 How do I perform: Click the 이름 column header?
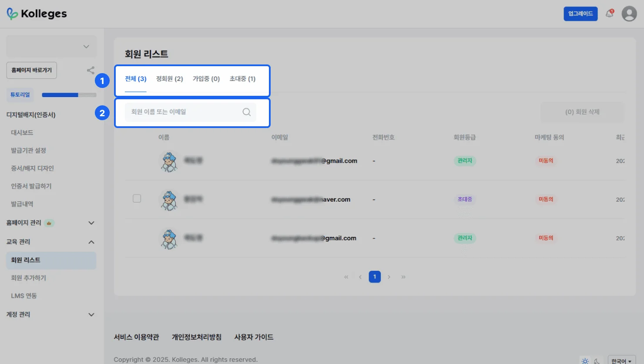coord(164,138)
